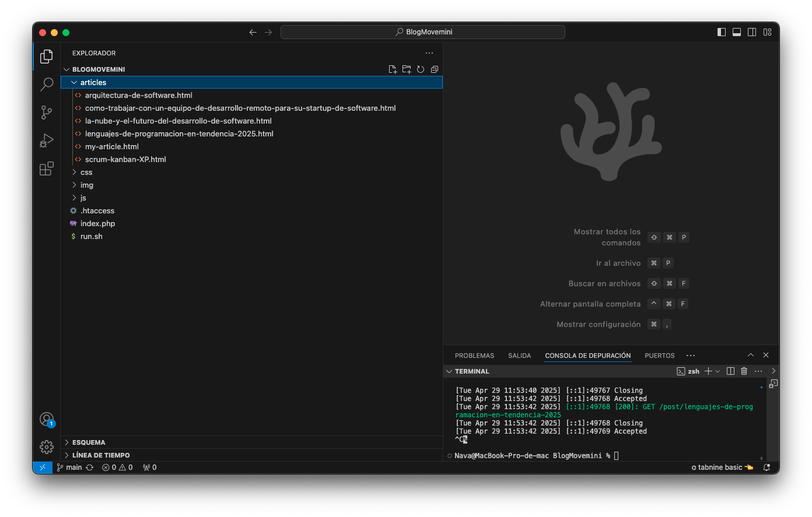Open run.sh script file
This screenshot has height=517, width=812.
[91, 236]
